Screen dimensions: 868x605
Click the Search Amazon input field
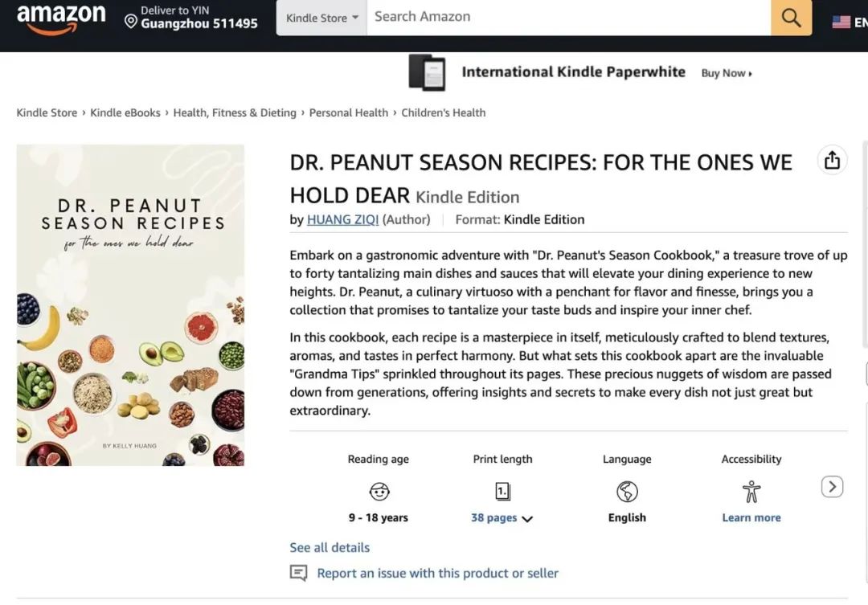[x=568, y=17]
